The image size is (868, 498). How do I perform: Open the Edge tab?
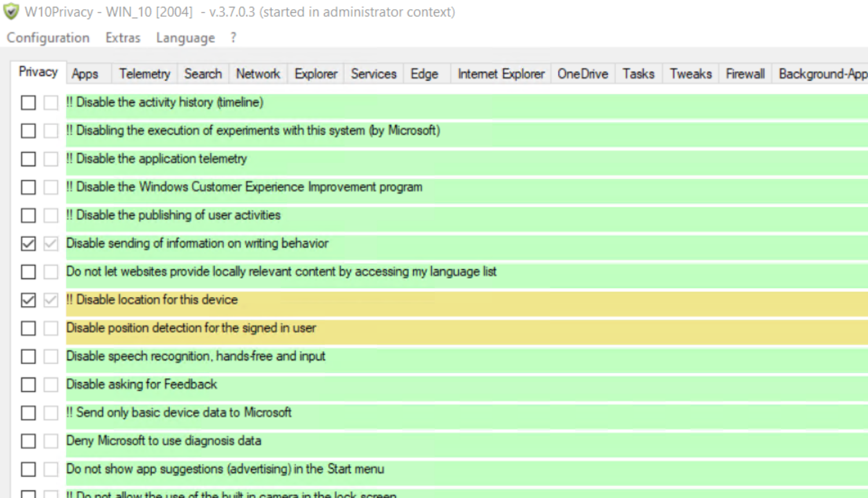424,74
